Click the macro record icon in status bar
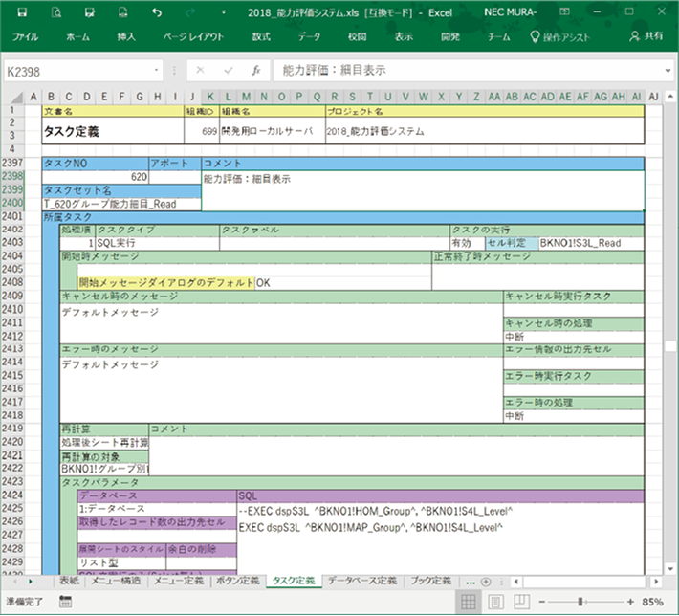 click(x=65, y=602)
